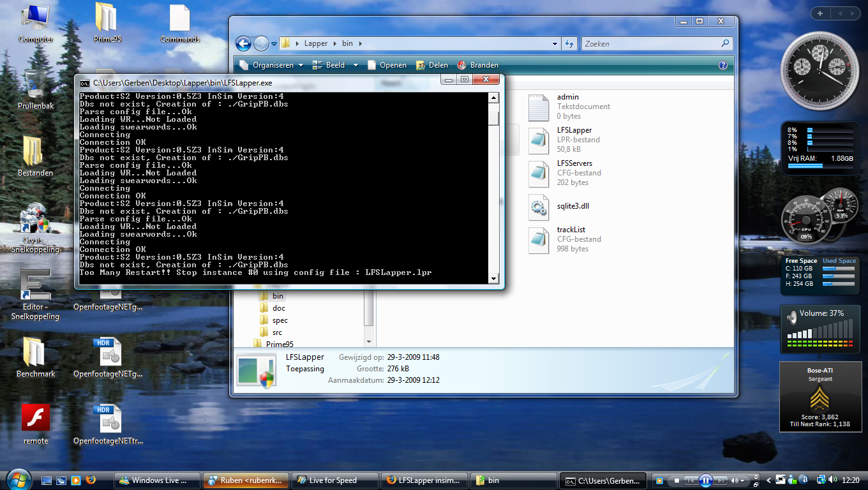This screenshot has height=490, width=868.
Task: Select the Prime95 folder in tree
Action: click(273, 345)
